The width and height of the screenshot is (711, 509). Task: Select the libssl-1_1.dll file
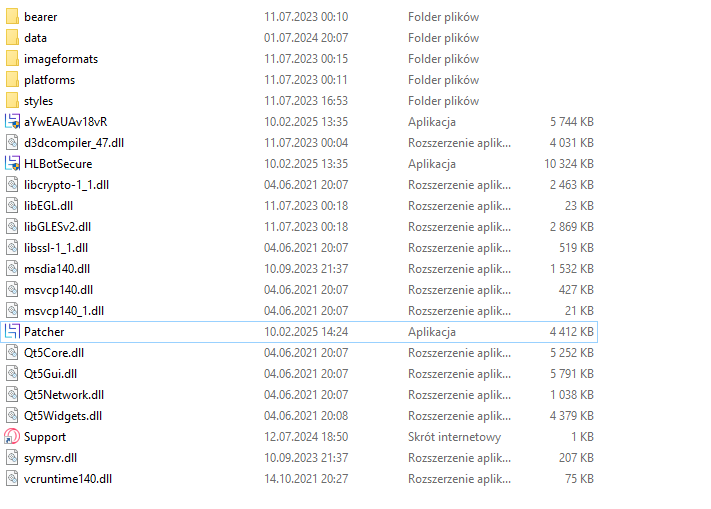click(56, 248)
